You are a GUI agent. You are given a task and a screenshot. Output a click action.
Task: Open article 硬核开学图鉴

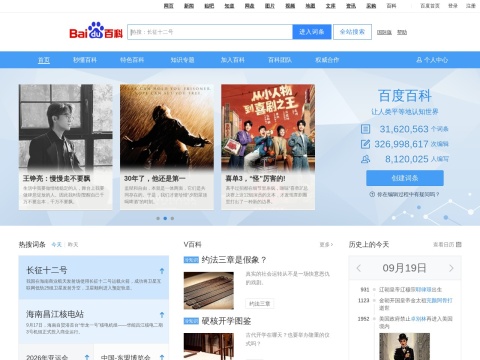pos(226,321)
